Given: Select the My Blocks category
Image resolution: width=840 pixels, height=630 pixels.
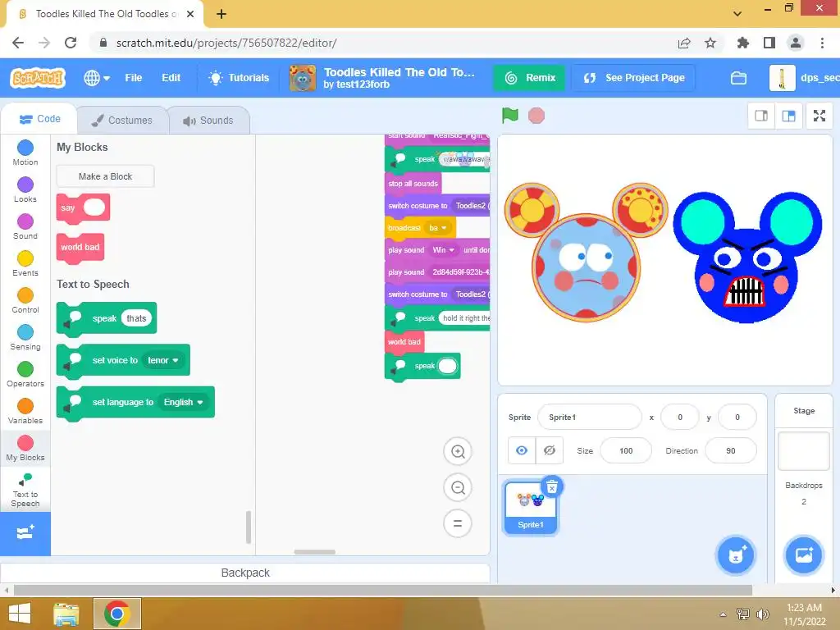Looking at the screenshot, I should (x=25, y=449).
